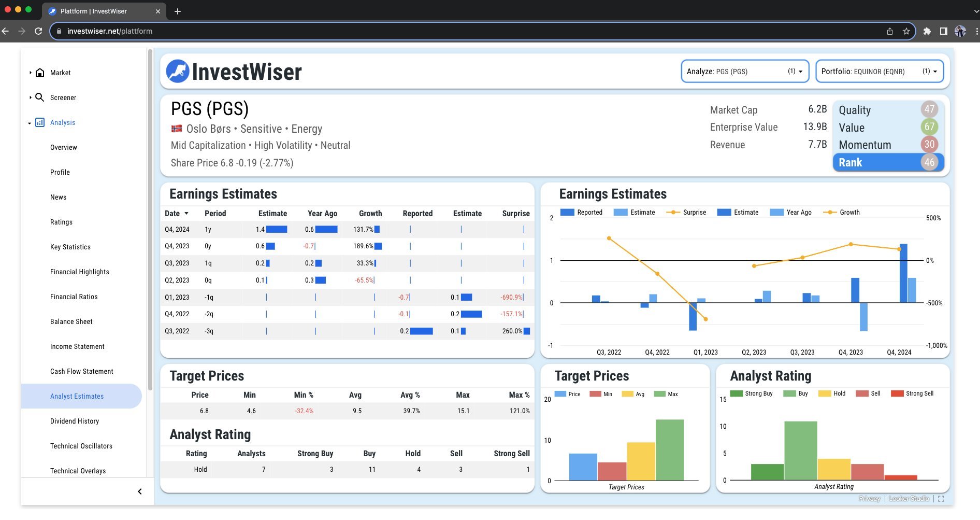Click the Momentum score badge 30

pos(929,145)
